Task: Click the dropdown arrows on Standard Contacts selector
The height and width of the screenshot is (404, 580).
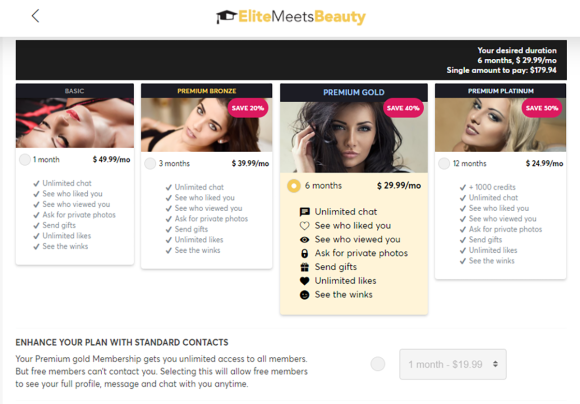Action: 495,364
